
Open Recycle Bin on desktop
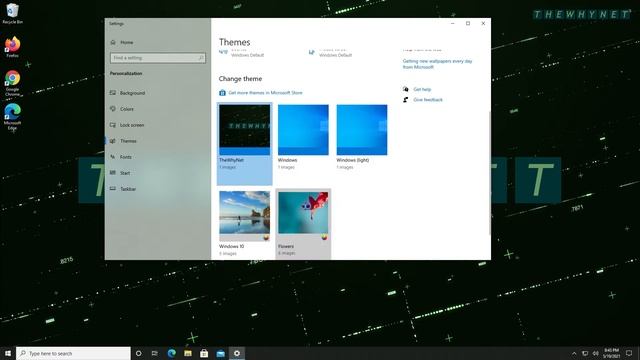point(12,13)
